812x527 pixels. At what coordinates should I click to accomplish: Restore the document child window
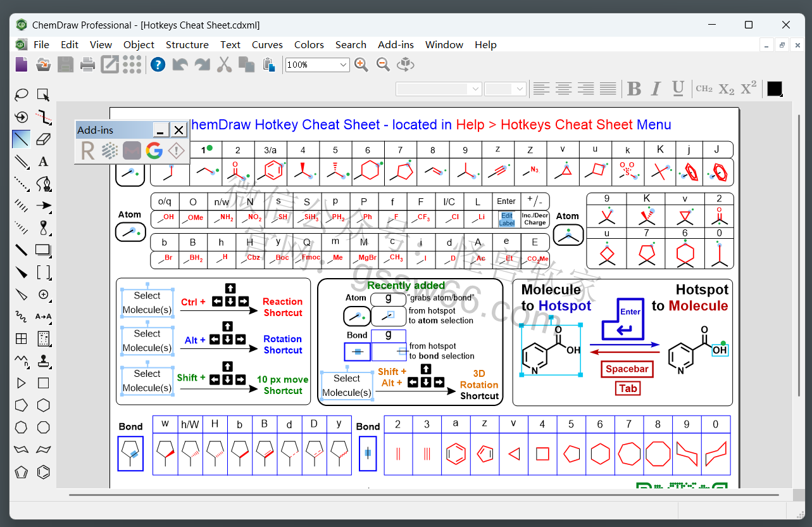782,45
